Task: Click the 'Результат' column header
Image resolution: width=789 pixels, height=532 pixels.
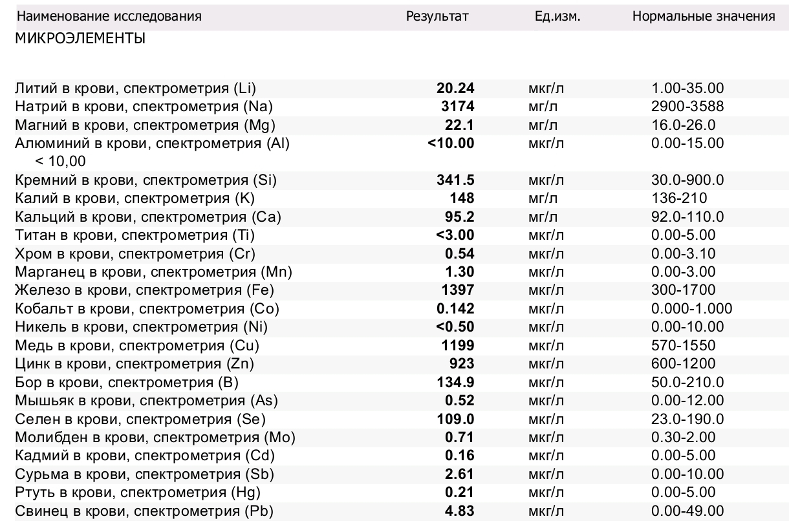Action: (x=437, y=16)
